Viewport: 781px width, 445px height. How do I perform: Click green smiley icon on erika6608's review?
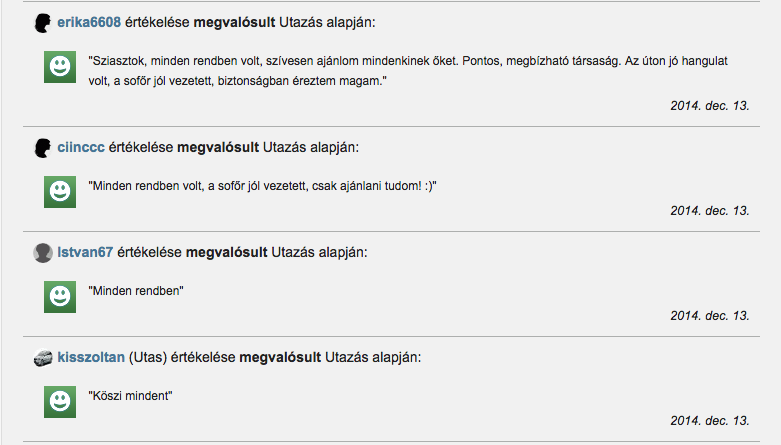[60, 67]
